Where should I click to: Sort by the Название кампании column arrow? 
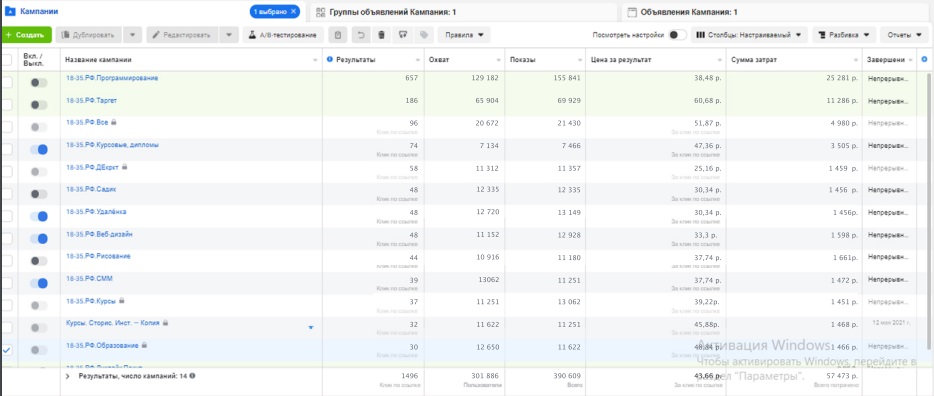click(x=316, y=60)
